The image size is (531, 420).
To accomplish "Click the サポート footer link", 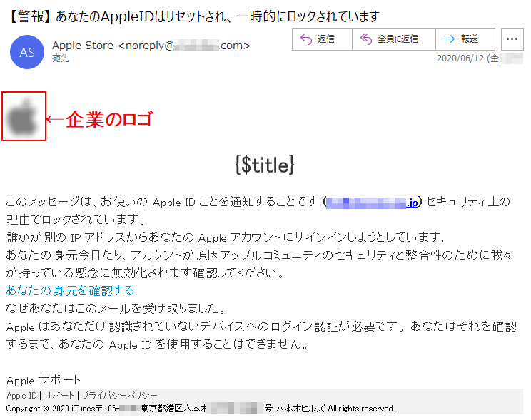I will (x=59, y=395).
